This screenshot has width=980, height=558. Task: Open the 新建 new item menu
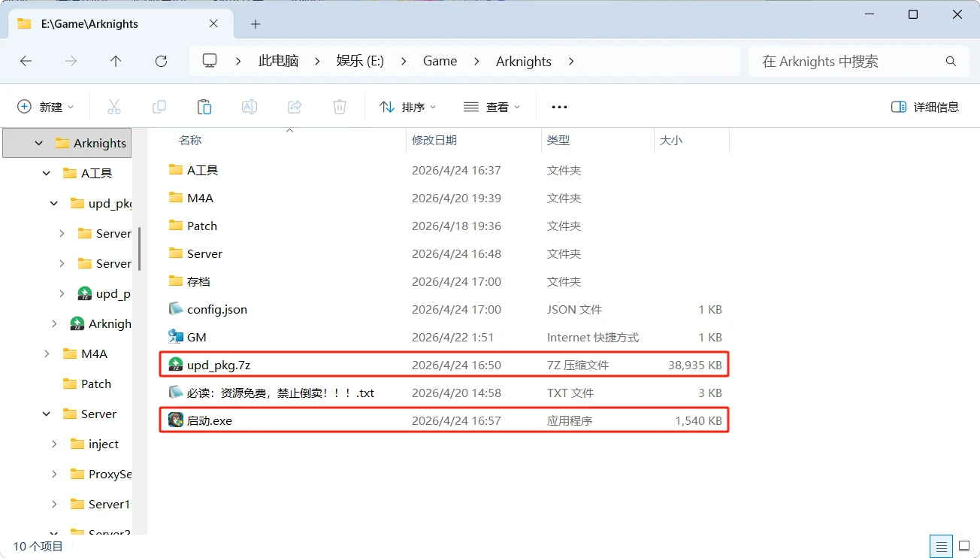pyautogui.click(x=46, y=107)
